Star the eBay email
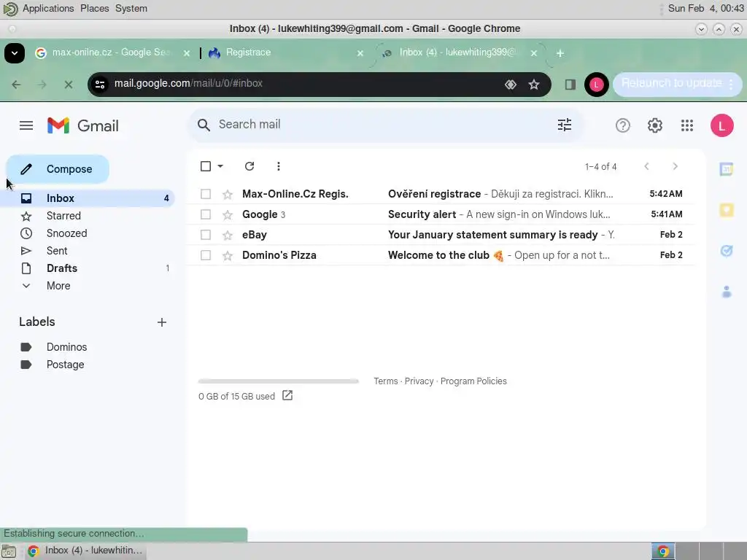The width and height of the screenshot is (747, 560). pos(228,236)
